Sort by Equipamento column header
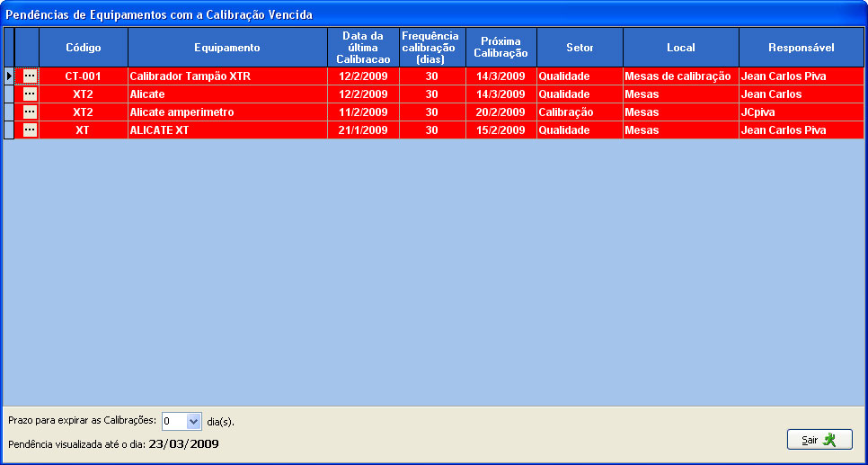Screen dimensions: 868x465 pos(227,48)
